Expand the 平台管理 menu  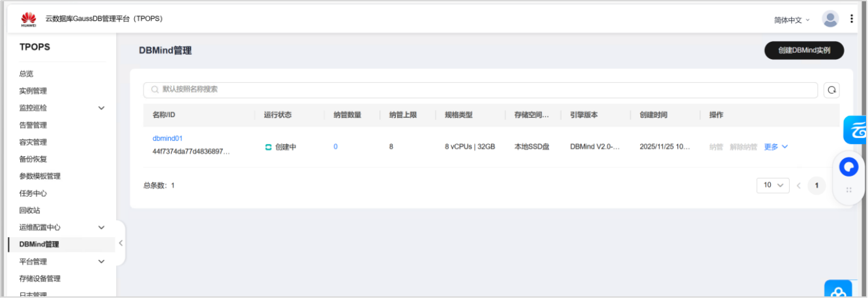[101, 262]
